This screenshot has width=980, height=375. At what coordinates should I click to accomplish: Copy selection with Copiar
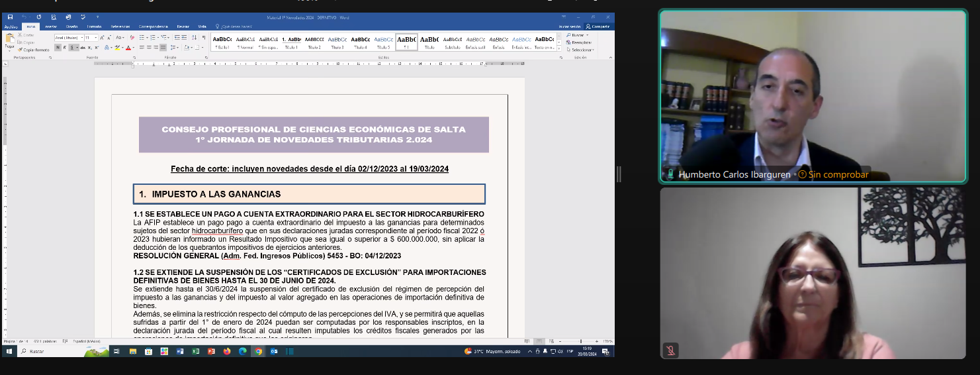(26, 42)
